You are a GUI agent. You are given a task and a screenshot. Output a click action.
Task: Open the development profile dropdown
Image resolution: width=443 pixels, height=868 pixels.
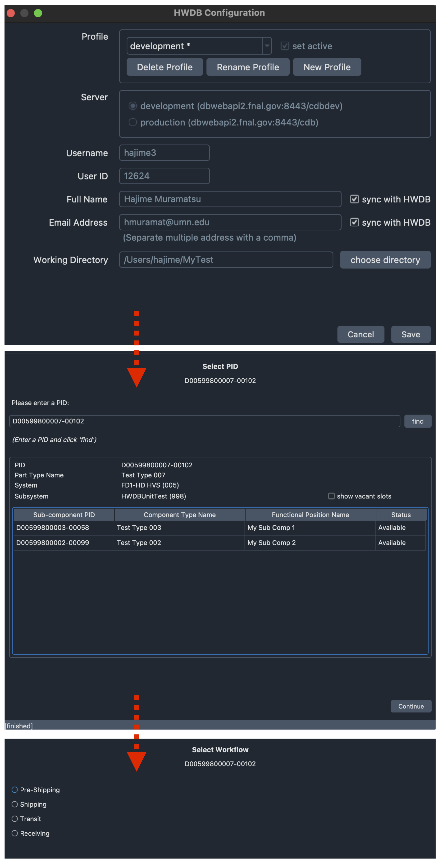199,46
